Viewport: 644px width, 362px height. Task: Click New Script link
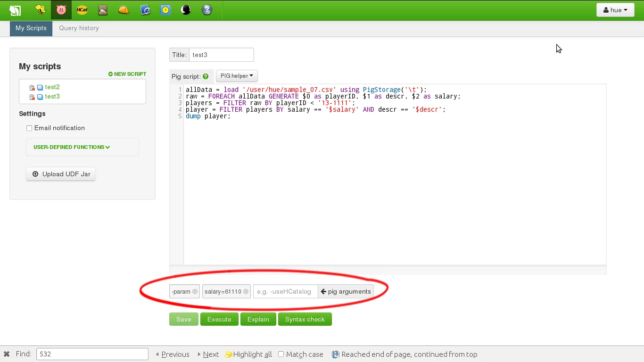tap(127, 74)
